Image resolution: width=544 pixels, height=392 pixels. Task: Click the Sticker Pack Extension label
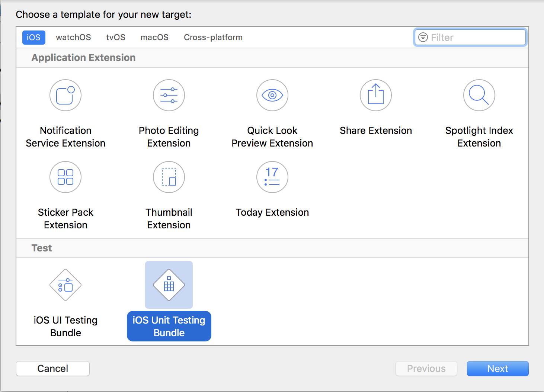click(65, 219)
